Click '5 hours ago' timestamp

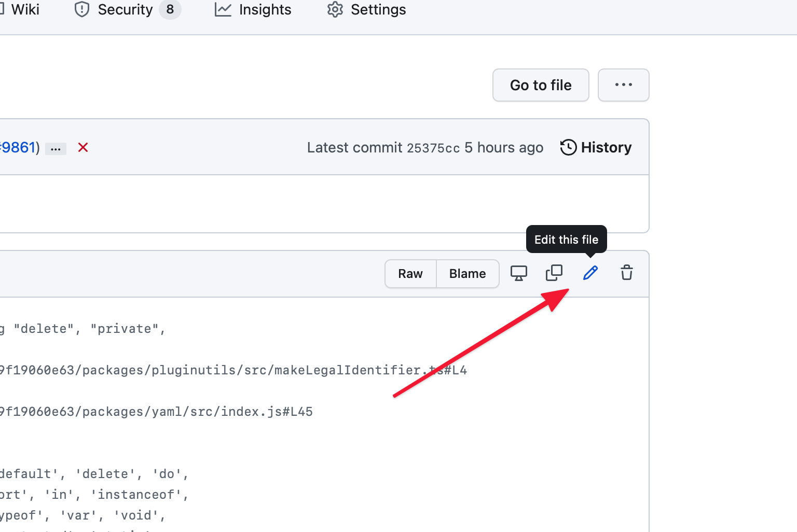[504, 148]
